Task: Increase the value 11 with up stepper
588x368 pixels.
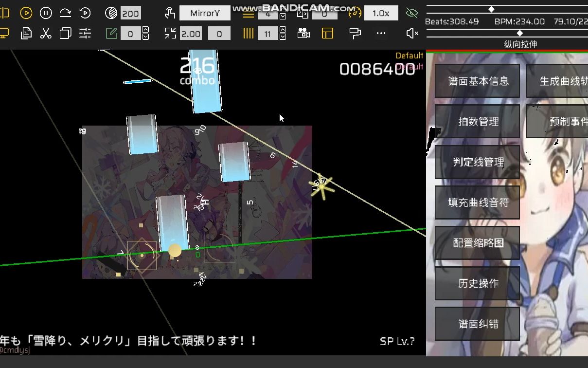Action: [x=283, y=30]
